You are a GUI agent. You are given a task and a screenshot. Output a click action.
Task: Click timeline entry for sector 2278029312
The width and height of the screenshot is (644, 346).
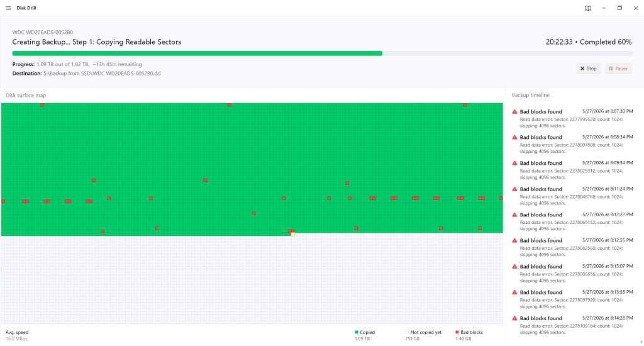572,170
